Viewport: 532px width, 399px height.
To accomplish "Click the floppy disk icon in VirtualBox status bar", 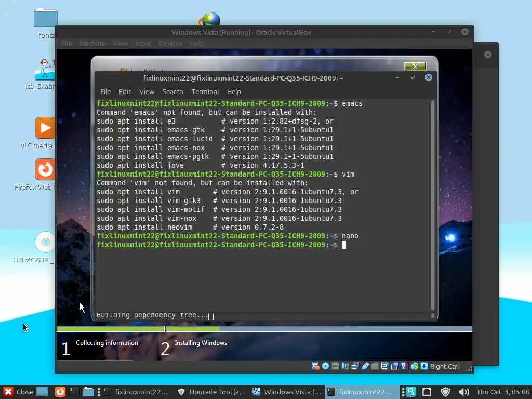I will pyautogui.click(x=335, y=366).
